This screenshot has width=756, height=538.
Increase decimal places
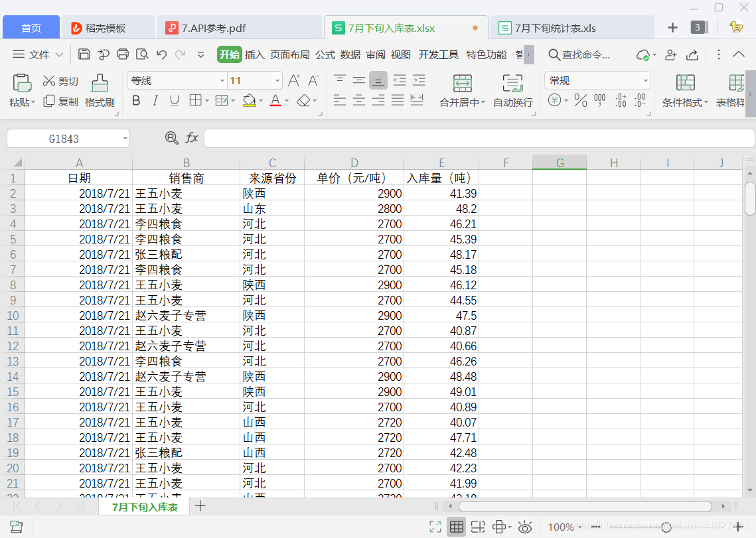click(621, 100)
